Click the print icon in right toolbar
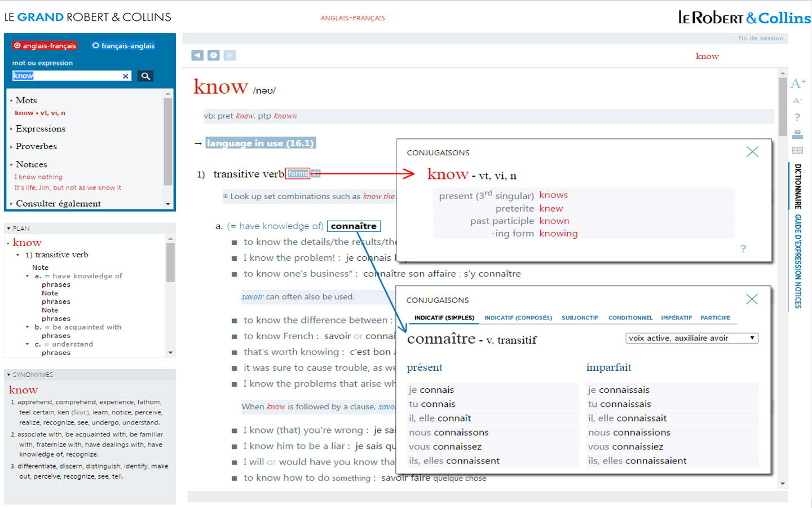The height and width of the screenshot is (508, 812). coord(797,134)
